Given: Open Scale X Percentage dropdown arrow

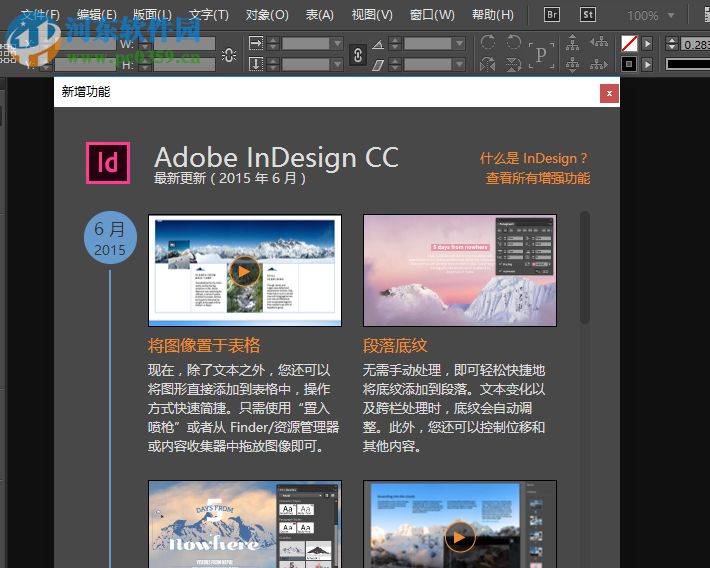Looking at the screenshot, I should pyautogui.click(x=337, y=43).
